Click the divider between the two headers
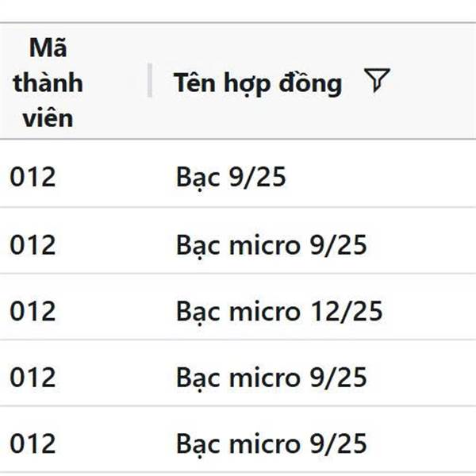The image size is (476, 476). [x=150, y=80]
